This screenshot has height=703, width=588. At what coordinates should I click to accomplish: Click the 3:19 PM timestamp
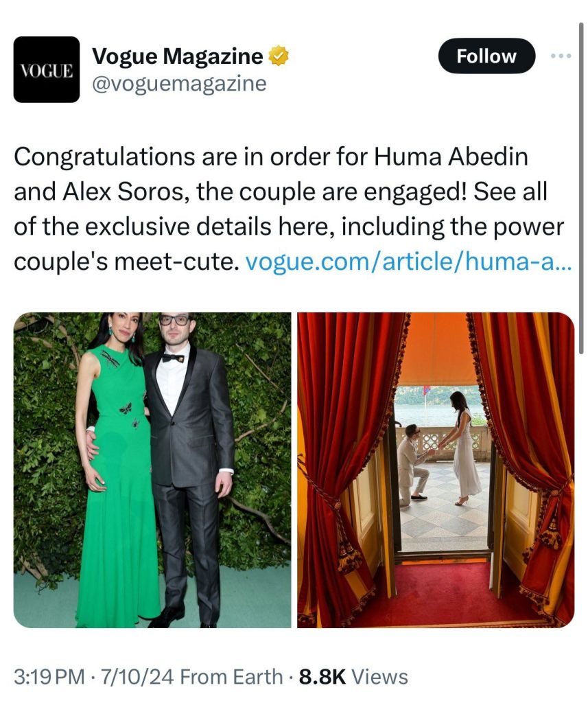pos(49,676)
